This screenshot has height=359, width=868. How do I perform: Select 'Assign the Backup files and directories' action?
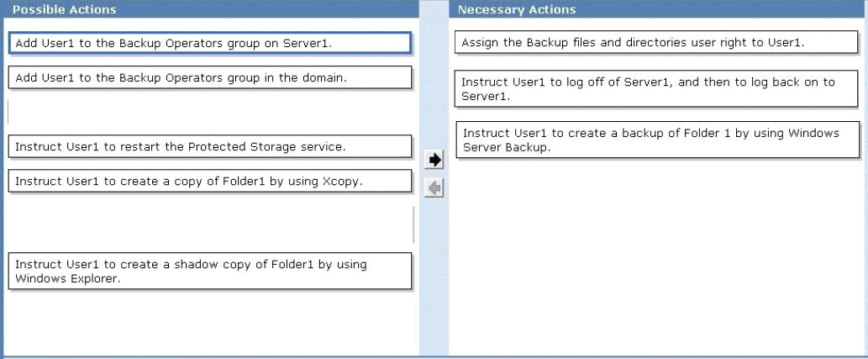point(656,42)
